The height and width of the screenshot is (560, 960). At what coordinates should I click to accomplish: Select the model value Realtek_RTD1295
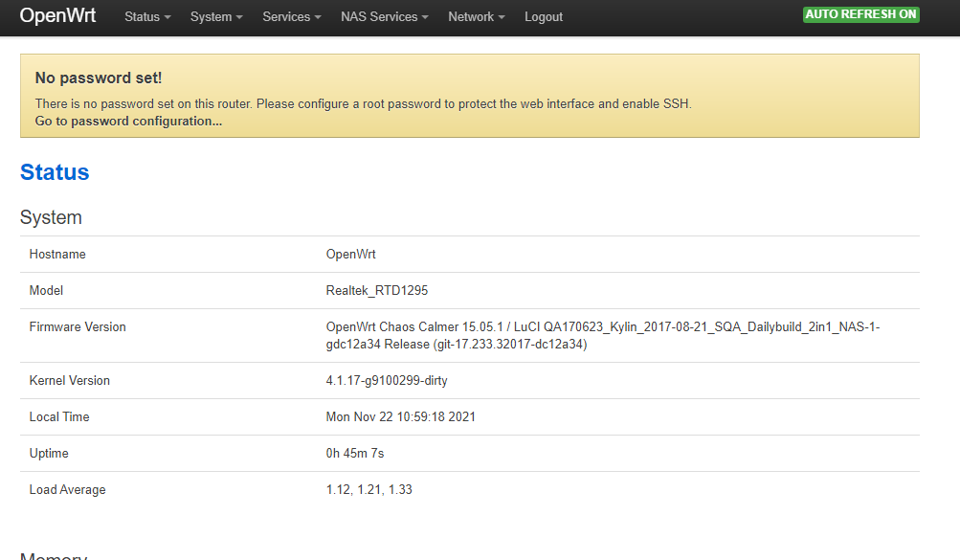tap(376, 291)
